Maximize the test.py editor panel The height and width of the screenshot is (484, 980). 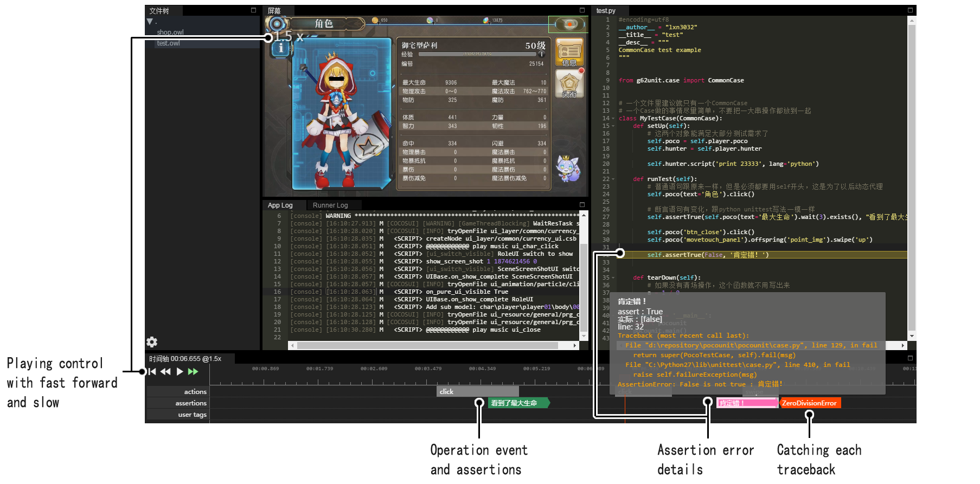910,10
